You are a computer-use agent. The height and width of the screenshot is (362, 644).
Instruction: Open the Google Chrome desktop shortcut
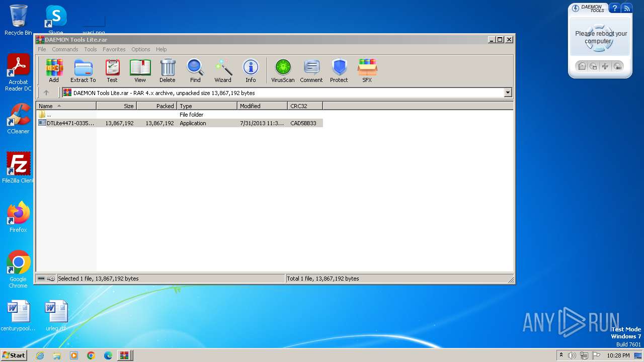[18, 269]
